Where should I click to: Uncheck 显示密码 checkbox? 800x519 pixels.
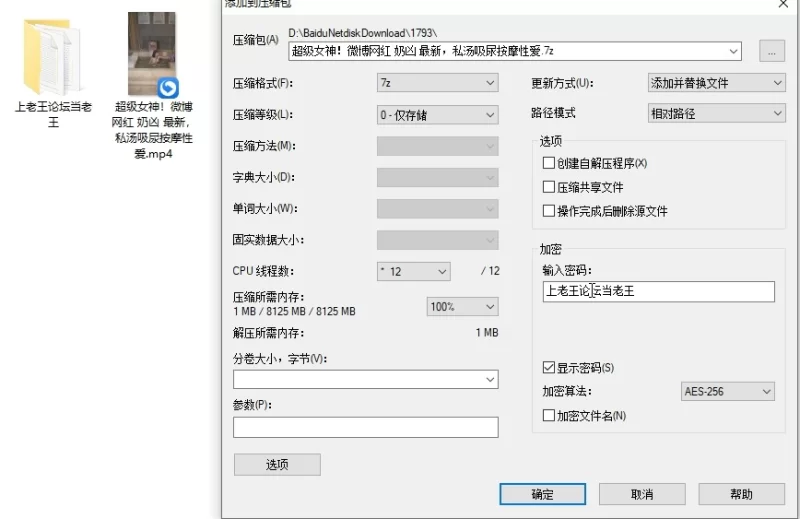[x=548, y=367]
